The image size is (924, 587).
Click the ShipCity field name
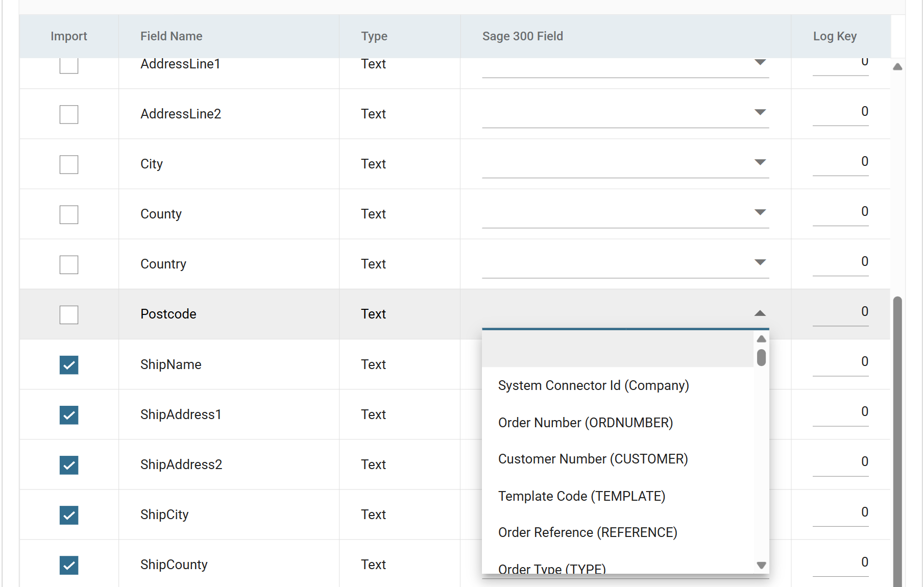pyautogui.click(x=164, y=515)
